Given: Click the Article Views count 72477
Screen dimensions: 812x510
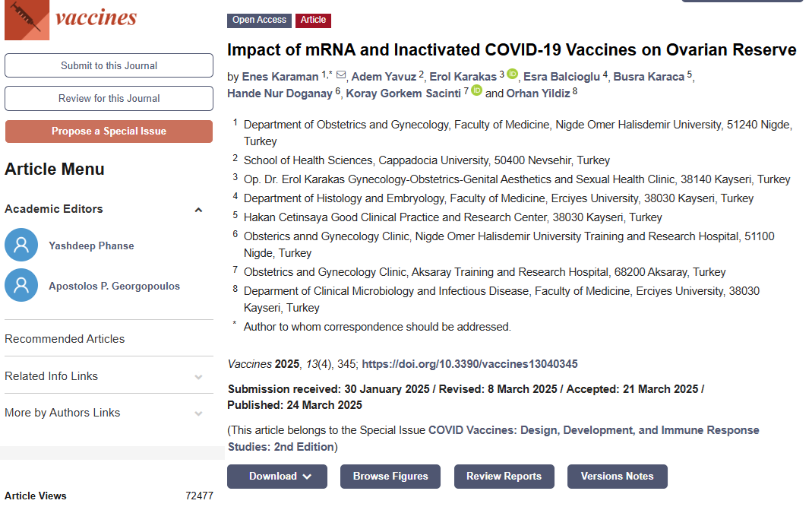Looking at the screenshot, I should (x=199, y=496).
